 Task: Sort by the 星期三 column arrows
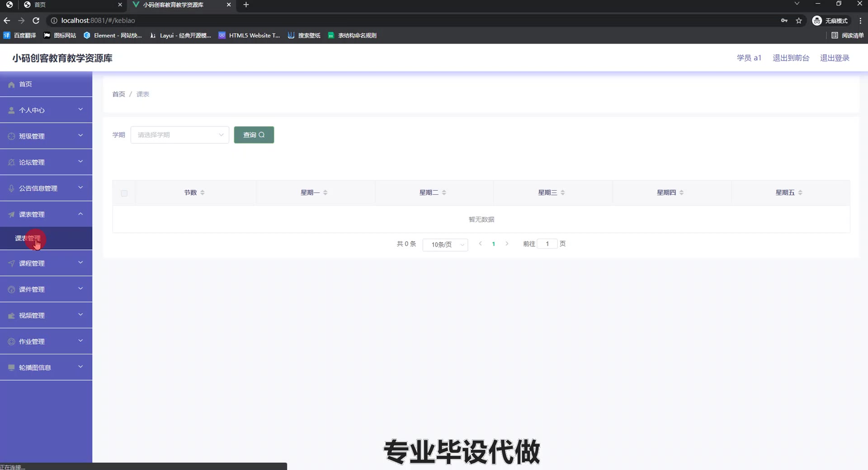(x=563, y=193)
